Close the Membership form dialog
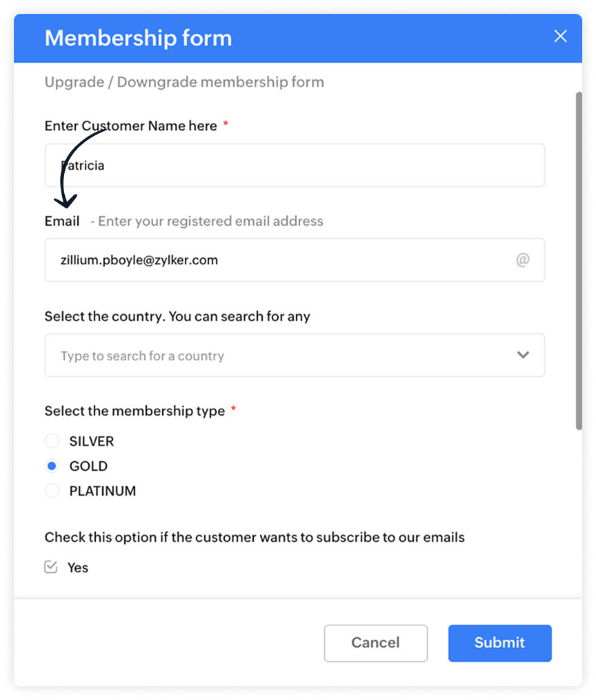This screenshot has width=596, height=700. tap(560, 36)
